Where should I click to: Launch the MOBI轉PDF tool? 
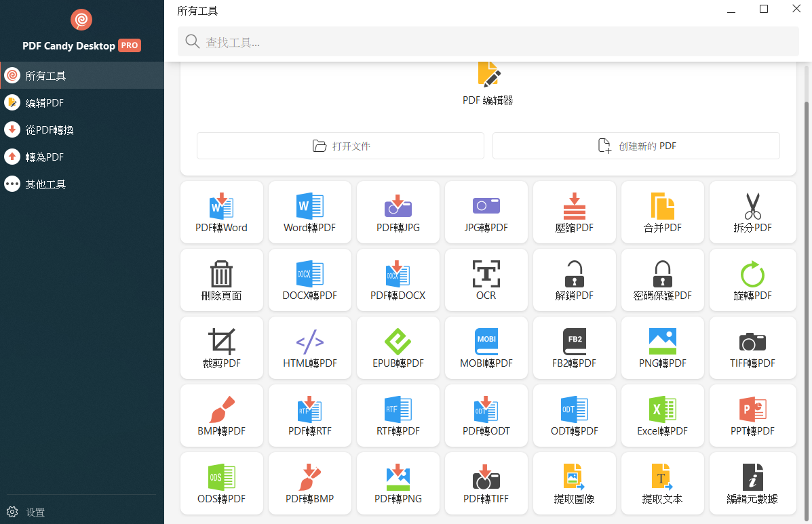(x=486, y=348)
